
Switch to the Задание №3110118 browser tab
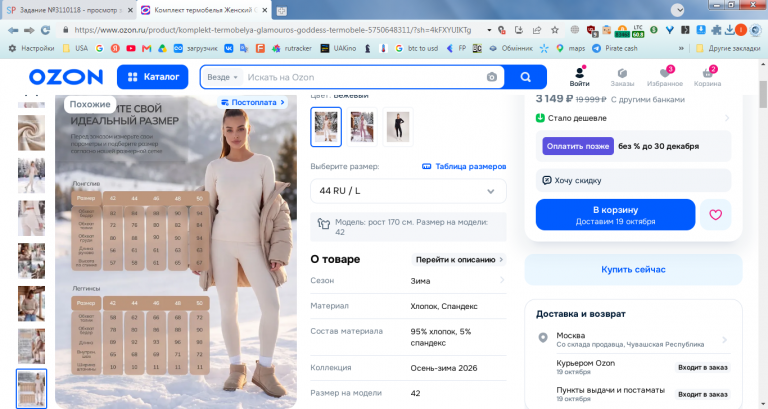tap(69, 10)
